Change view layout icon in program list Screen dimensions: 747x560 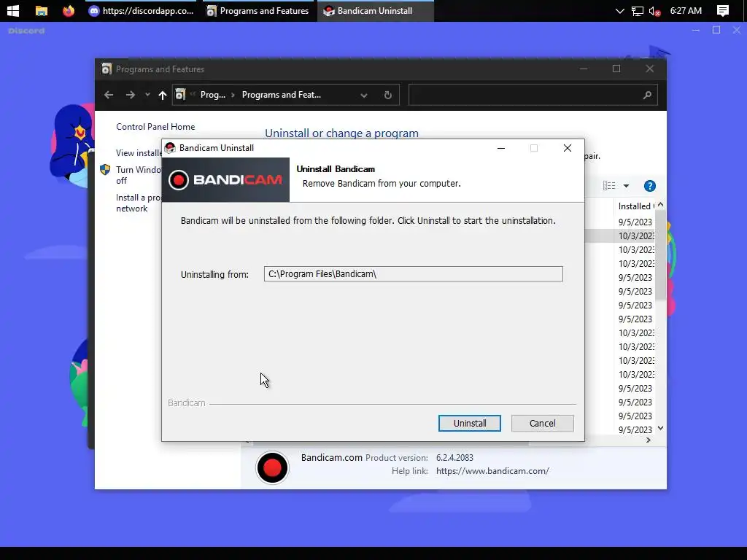(x=609, y=186)
